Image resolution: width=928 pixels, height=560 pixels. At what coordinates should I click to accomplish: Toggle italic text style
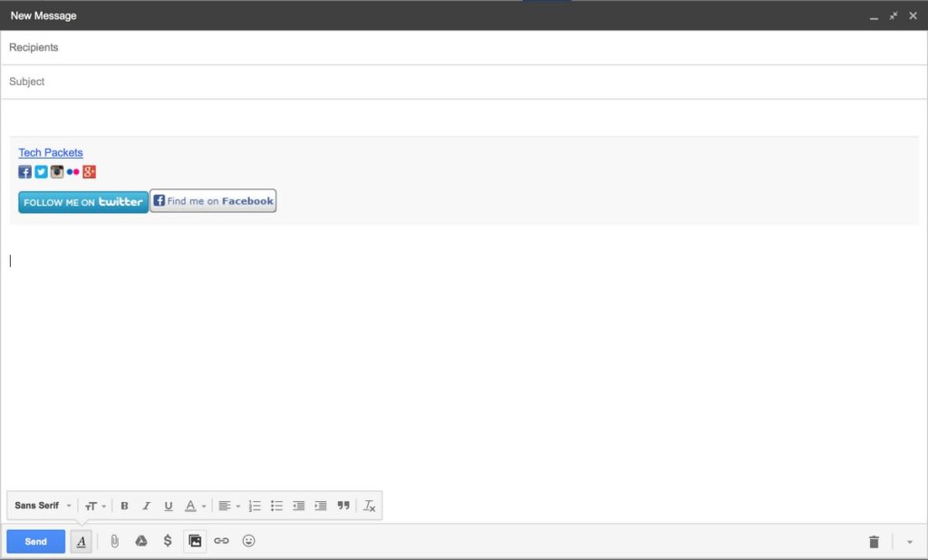[x=146, y=506]
